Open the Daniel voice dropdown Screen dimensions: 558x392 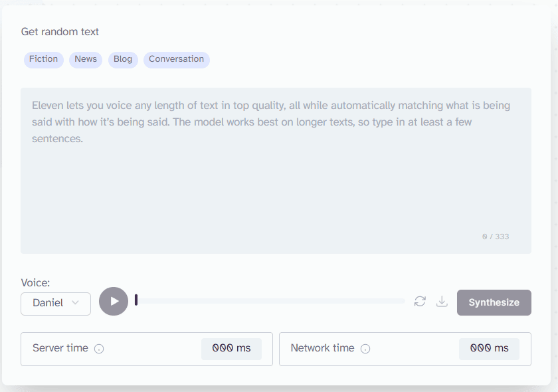tap(56, 304)
